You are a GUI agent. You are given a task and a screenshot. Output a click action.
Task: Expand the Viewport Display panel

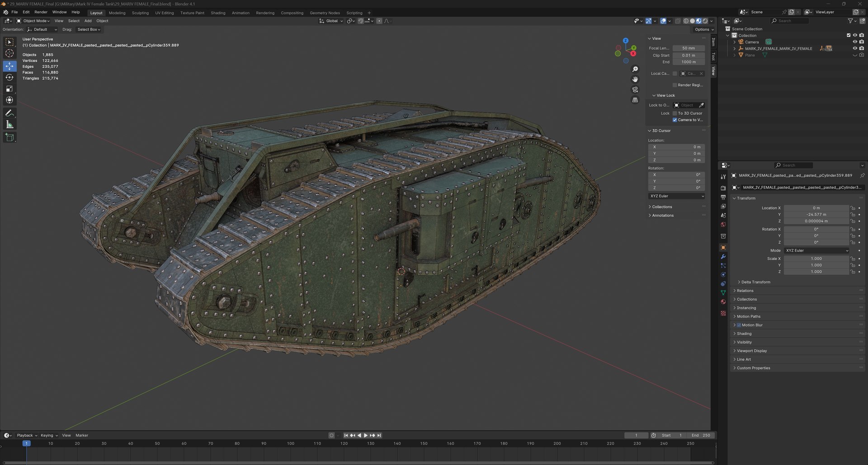751,351
